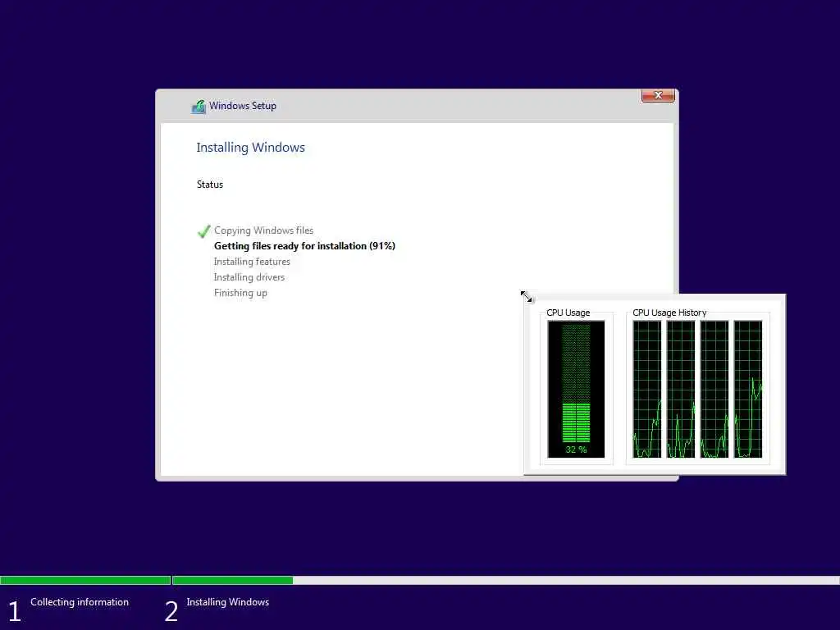Viewport: 840px width, 630px height.
Task: Click the 'Installing Windows' heading
Action: point(251,148)
